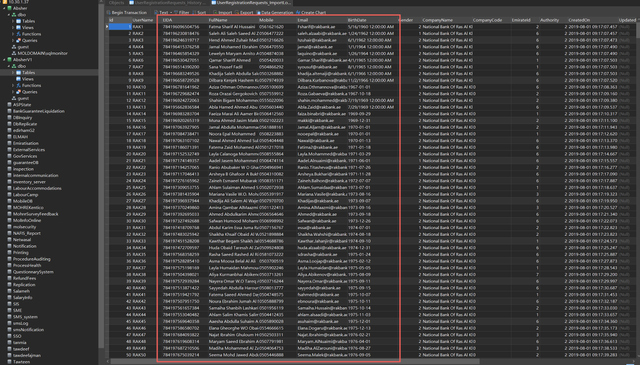Click the ELMAH database icon
The image size is (640, 365).
9,137
